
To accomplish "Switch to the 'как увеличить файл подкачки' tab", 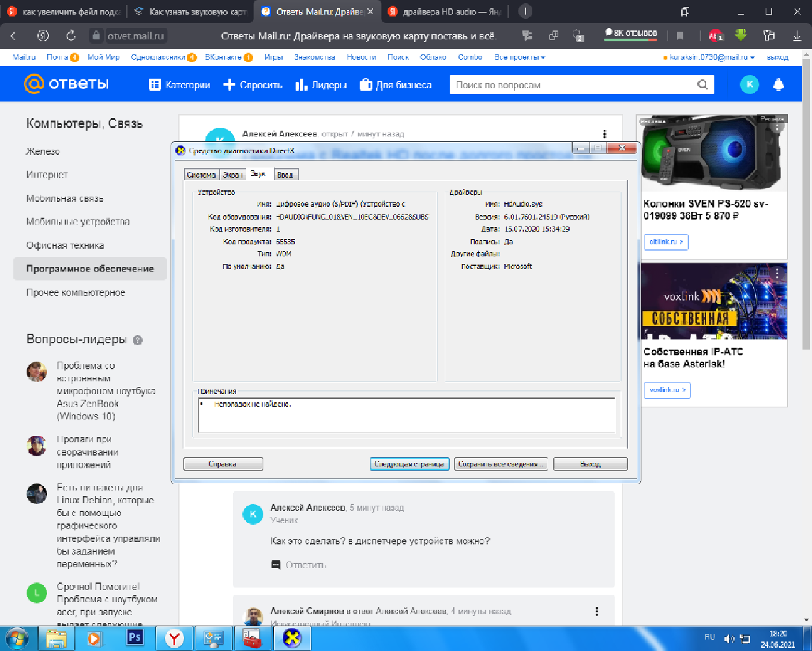I will tap(63, 11).
